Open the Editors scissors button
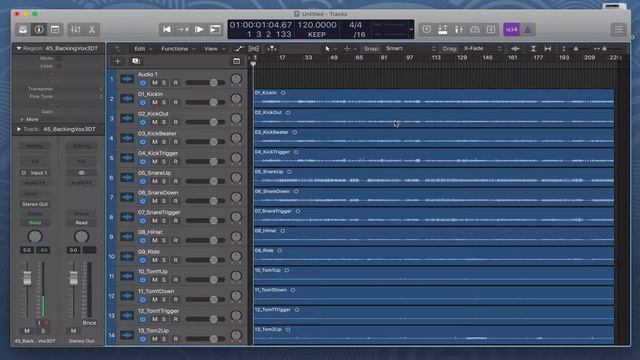 (92, 29)
